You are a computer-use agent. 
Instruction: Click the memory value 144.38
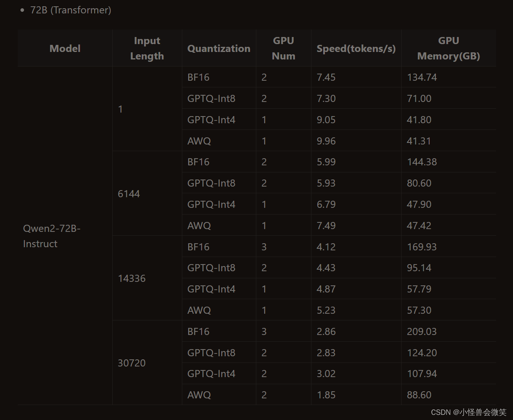422,162
